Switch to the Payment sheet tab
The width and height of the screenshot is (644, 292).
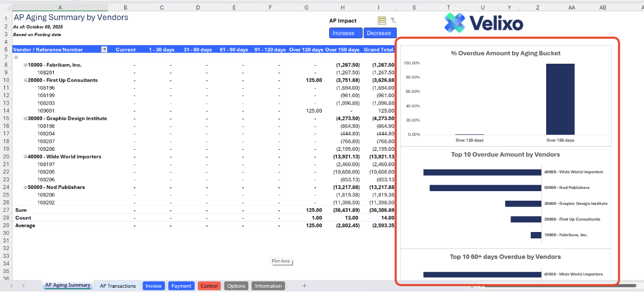coord(181,286)
